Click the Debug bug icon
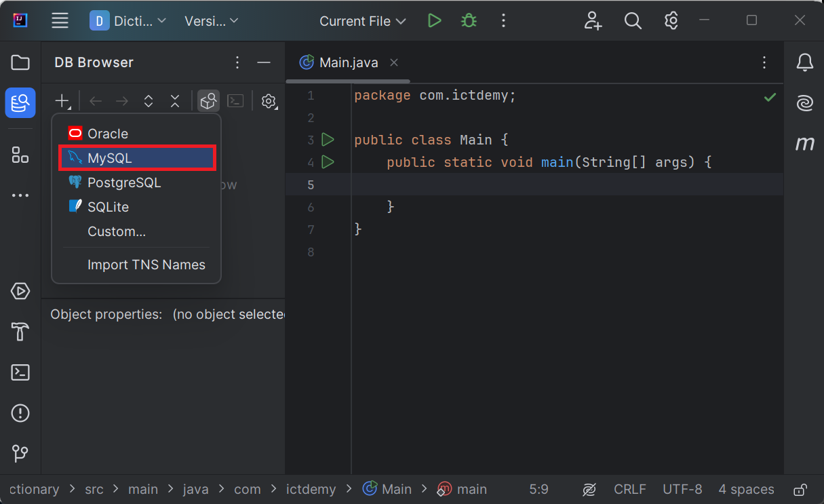 469,21
